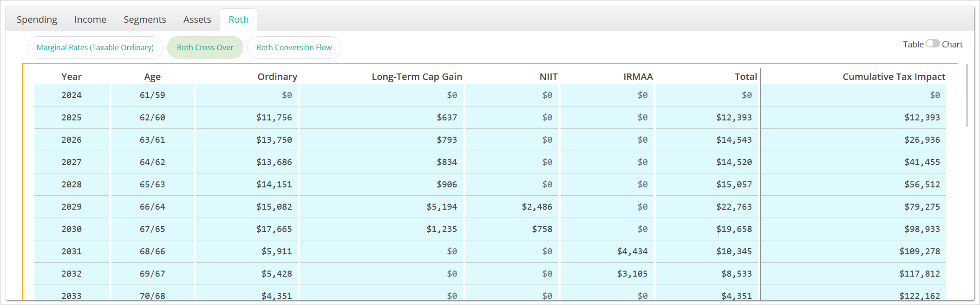Click the $4,434 IRMAA value for 2031

coord(632,252)
